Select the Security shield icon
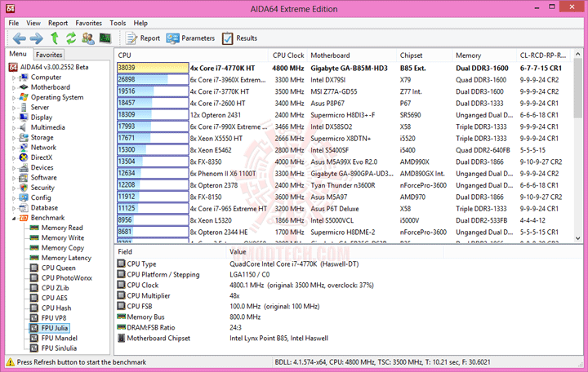 pyautogui.click(x=24, y=188)
